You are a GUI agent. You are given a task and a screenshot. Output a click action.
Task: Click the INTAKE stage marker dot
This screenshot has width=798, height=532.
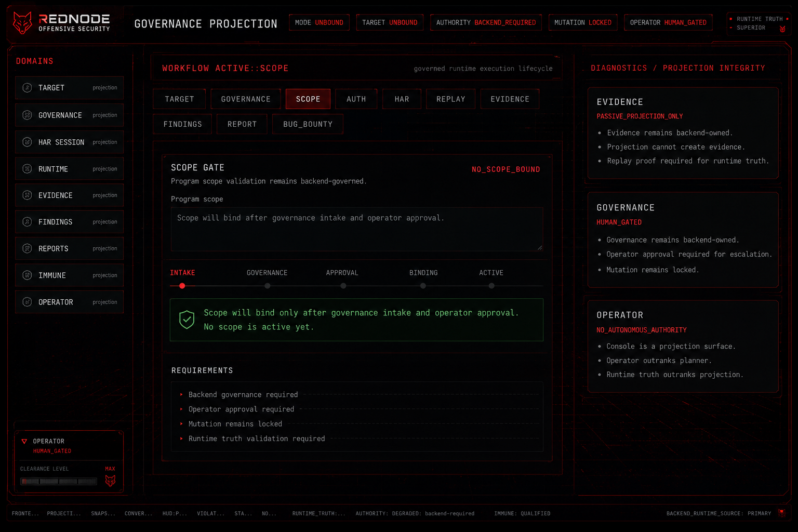182,286
